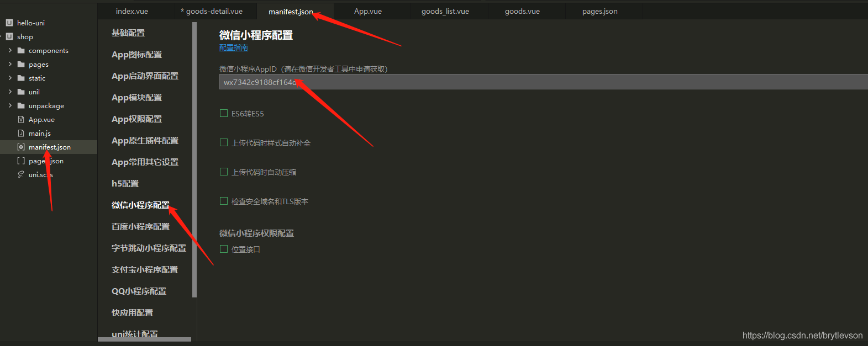This screenshot has width=868, height=346.
Task: Select hello-uni project in tree
Action: [x=31, y=23]
